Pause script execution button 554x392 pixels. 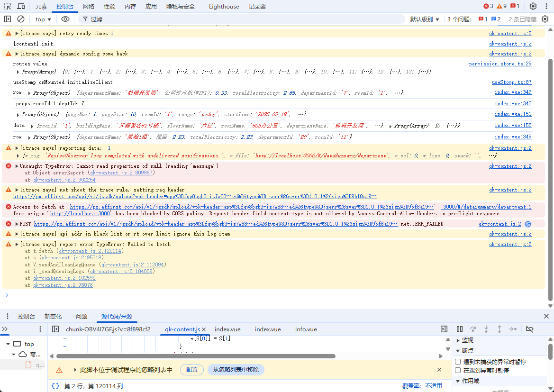460,329
